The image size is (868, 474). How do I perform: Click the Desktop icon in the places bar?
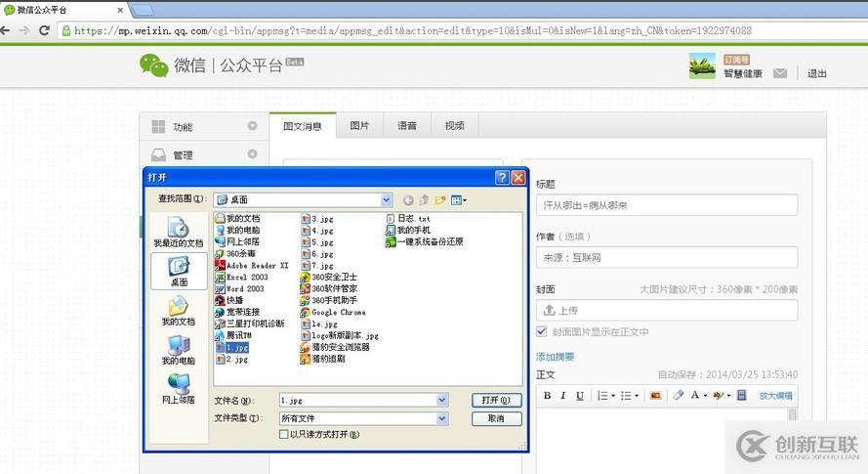[x=179, y=271]
